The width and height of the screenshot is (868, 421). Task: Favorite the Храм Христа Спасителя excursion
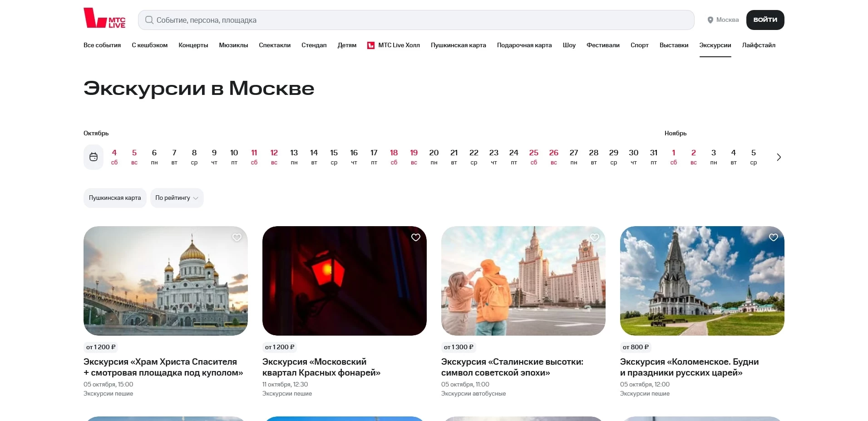[237, 238]
